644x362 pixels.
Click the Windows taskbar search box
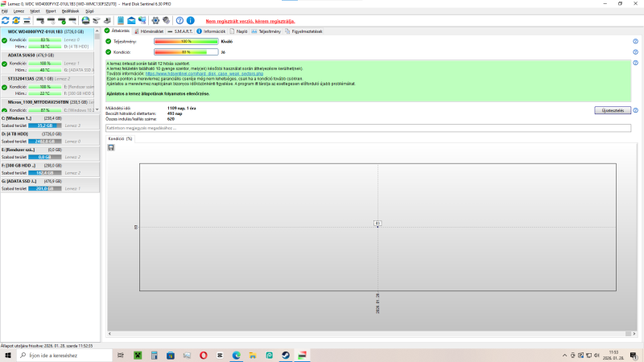pos(64,356)
